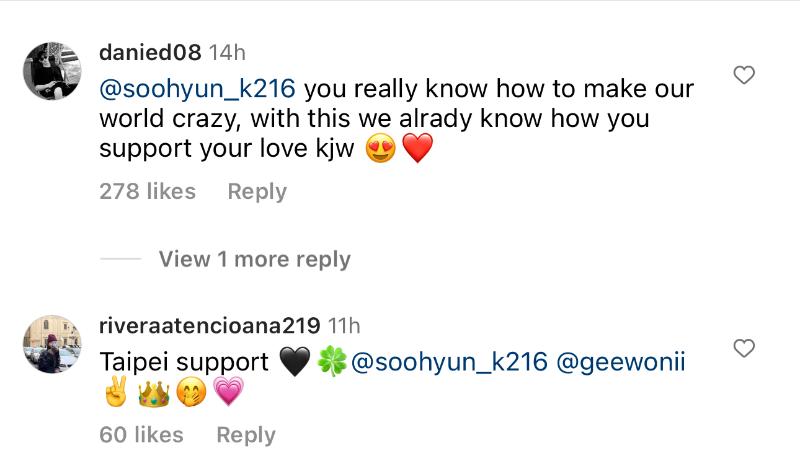Show who gave the 60 likes

[x=141, y=434]
